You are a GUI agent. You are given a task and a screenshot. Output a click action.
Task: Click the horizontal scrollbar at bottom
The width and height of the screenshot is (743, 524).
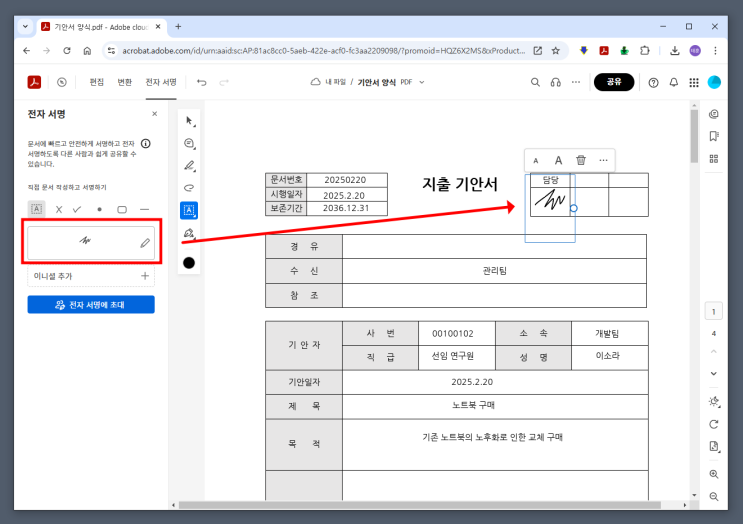tap(419, 505)
